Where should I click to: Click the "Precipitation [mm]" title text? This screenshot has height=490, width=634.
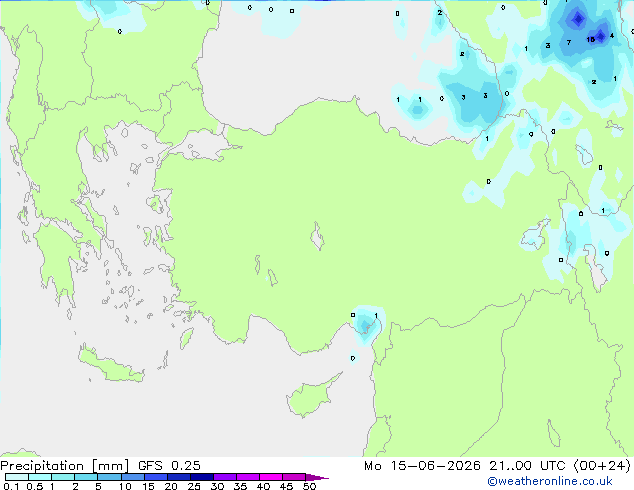pyautogui.click(x=65, y=466)
